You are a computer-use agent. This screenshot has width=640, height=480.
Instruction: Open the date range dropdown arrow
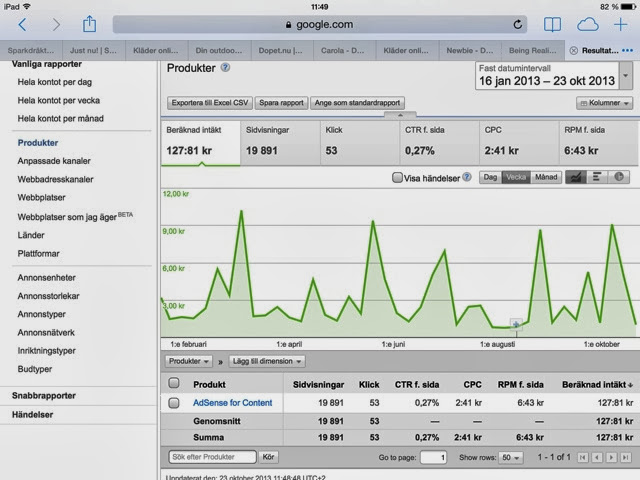click(626, 76)
